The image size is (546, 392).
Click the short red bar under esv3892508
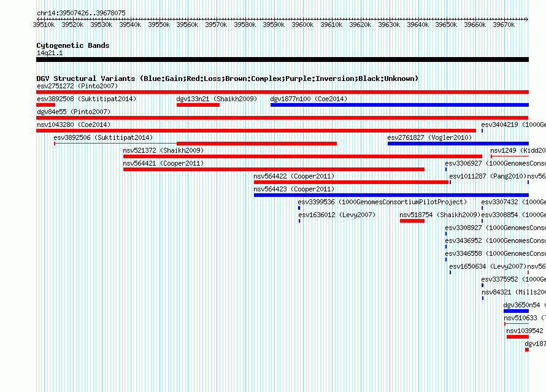[45, 105]
